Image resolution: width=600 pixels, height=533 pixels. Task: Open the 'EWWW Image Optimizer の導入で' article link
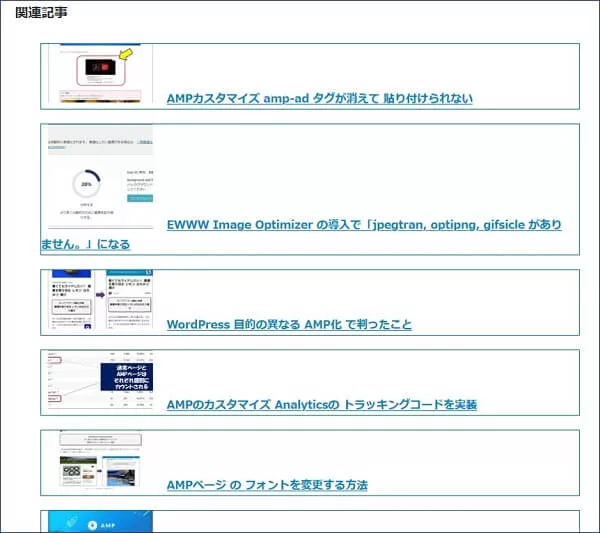[x=364, y=225]
